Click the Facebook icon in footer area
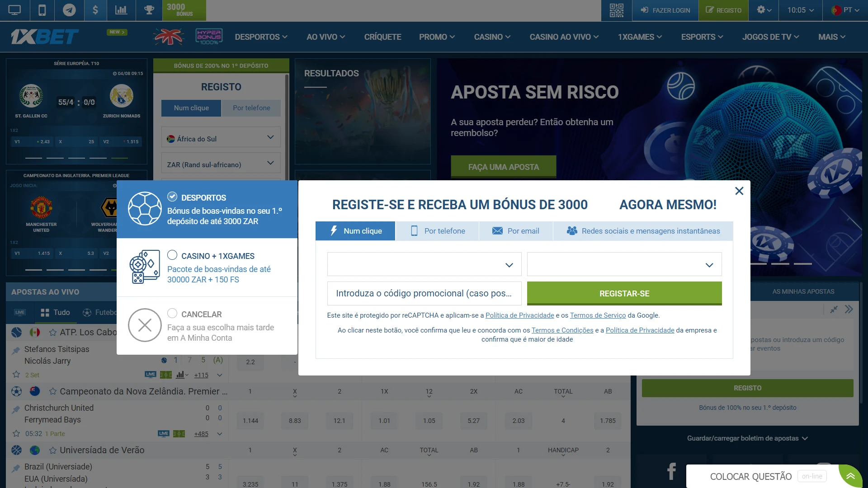This screenshot has width=868, height=488. (671, 471)
